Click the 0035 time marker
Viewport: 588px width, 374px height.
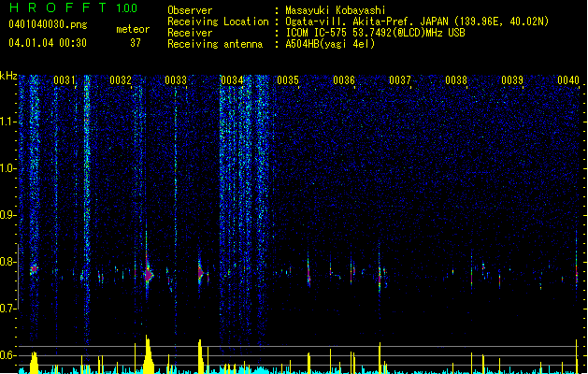288,80
